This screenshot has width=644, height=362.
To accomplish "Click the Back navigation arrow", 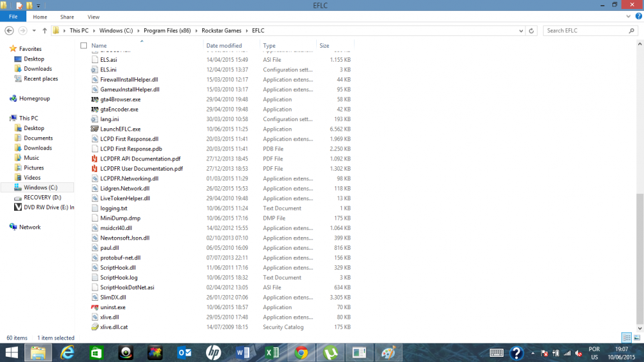I will tap(9, 31).
